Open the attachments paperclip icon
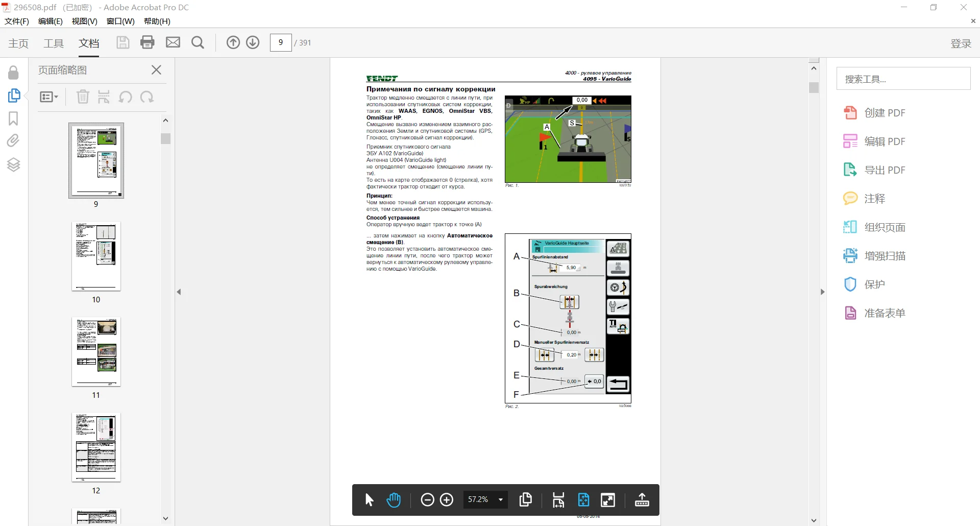Viewport: 980px width, 526px height. click(x=14, y=140)
